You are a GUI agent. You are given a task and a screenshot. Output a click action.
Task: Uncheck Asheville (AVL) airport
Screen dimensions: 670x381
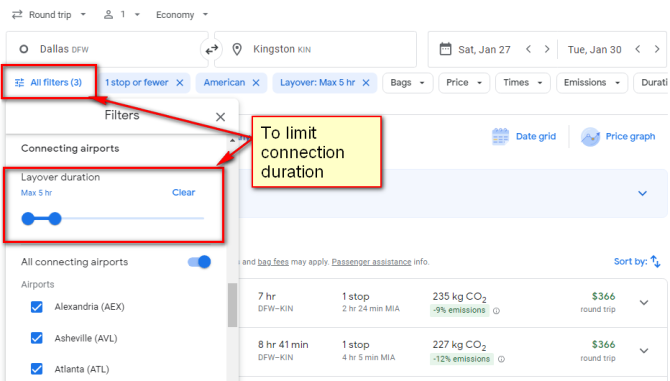click(x=37, y=338)
